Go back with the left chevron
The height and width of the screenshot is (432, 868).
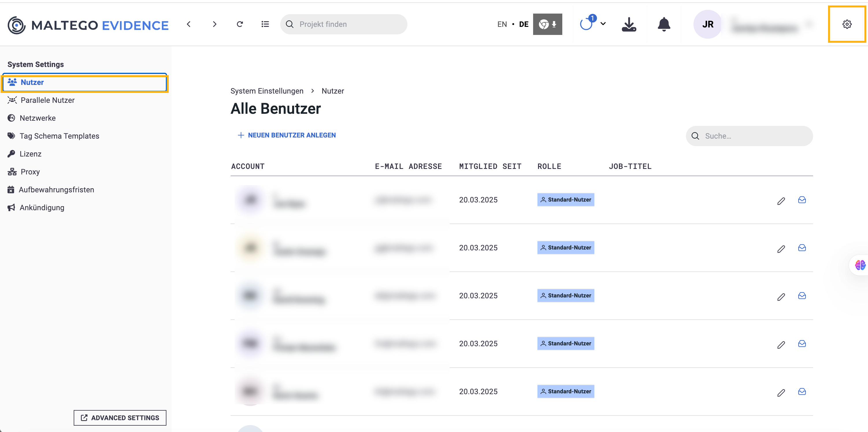pyautogui.click(x=189, y=24)
